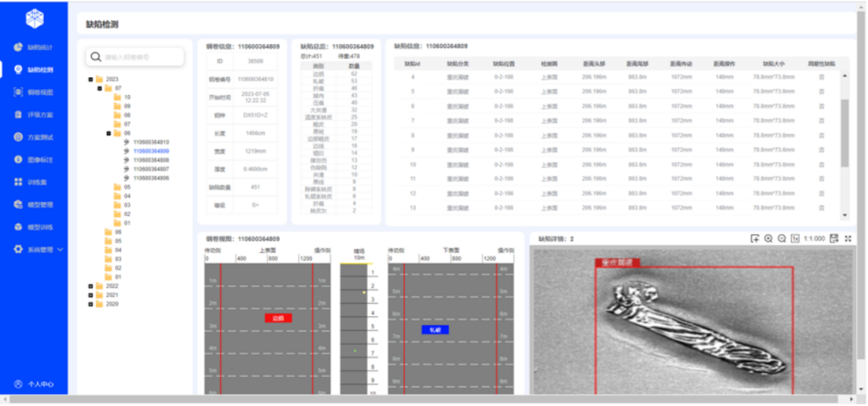Select coil 110600364810 in the tree

tap(150, 142)
